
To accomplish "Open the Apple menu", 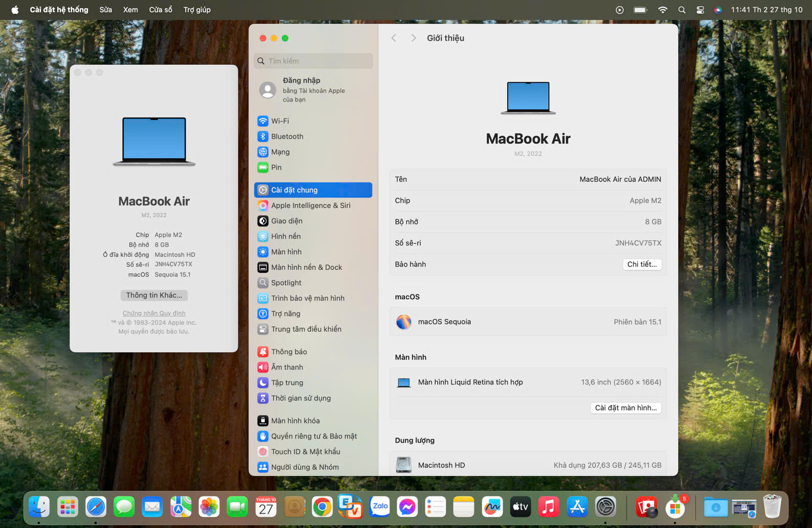I will click(x=15, y=10).
